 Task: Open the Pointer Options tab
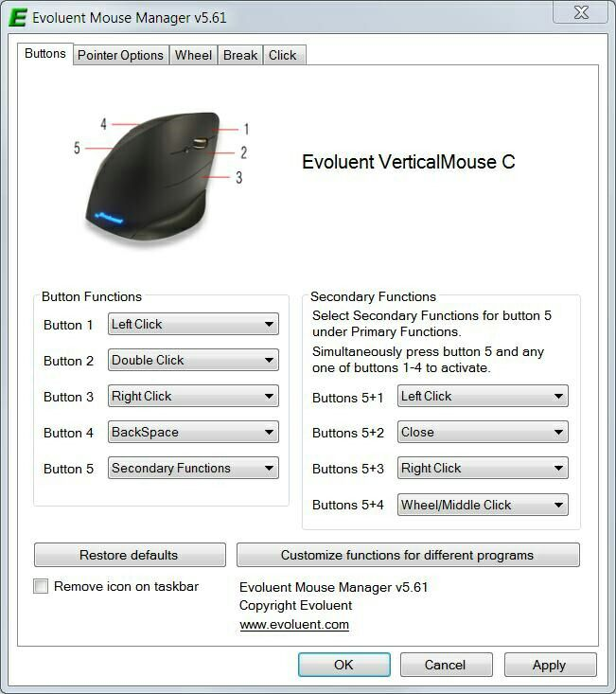(x=120, y=55)
